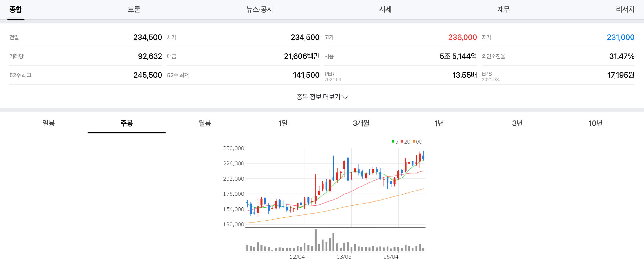Image resolution: width=644 pixels, height=263 pixels.
Task: Click the 전일 value 234,500
Action: pos(148,37)
